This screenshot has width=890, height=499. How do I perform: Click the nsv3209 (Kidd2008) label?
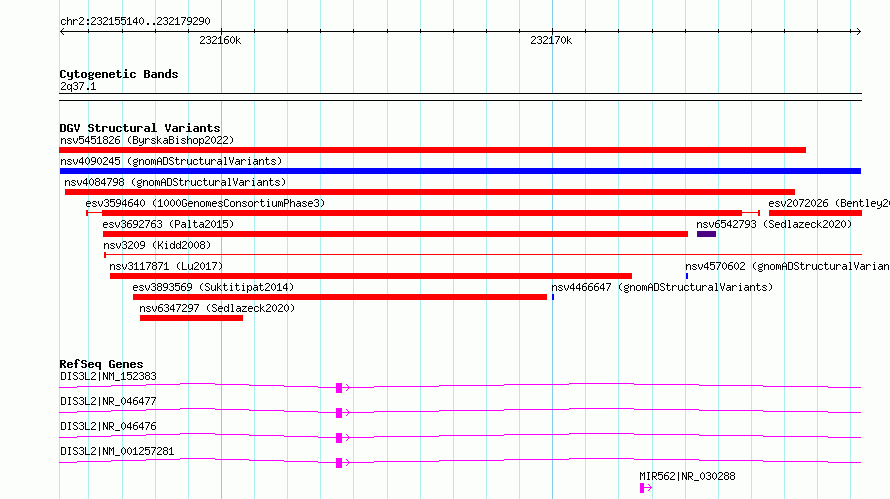tap(157, 245)
